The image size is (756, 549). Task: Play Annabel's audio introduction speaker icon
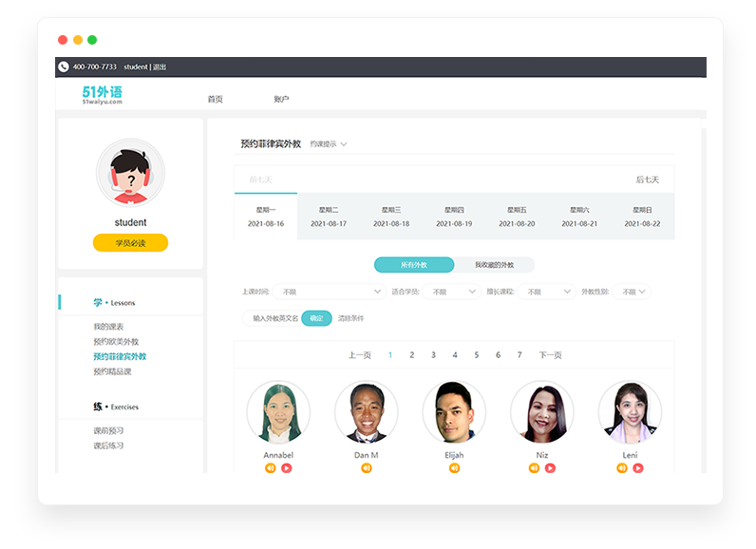[270, 467]
